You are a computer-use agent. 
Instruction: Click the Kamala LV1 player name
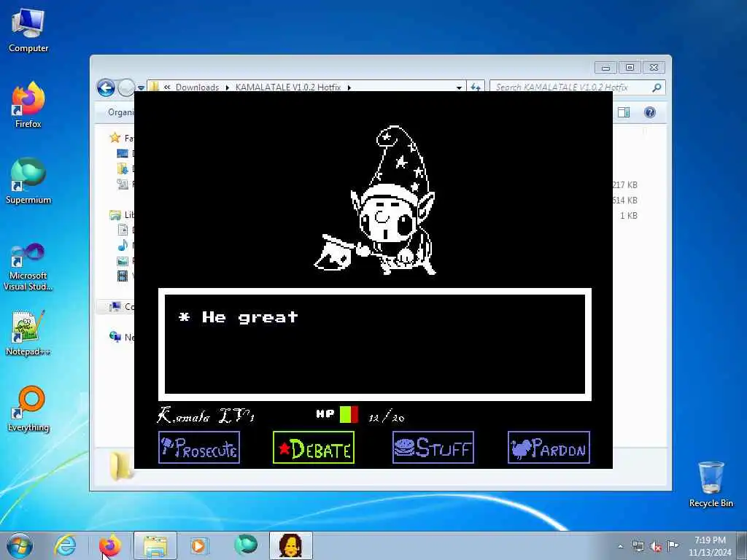tap(206, 416)
